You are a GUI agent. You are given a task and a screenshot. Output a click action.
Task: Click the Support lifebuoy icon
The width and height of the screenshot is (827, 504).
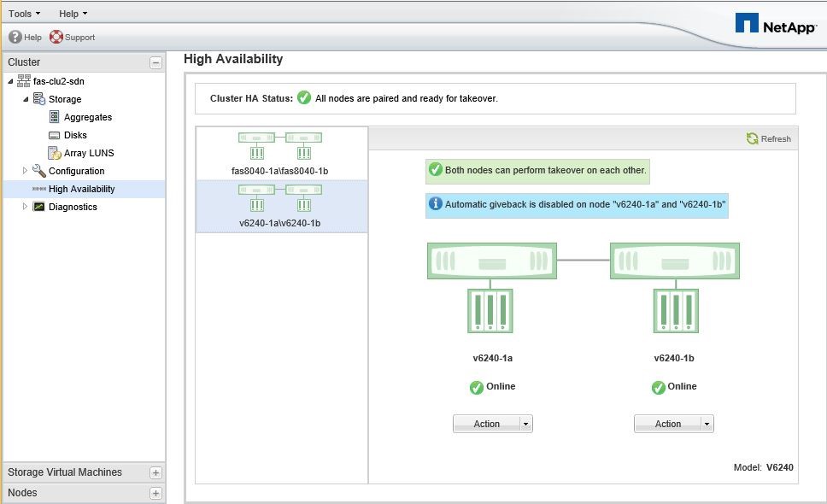(x=56, y=37)
